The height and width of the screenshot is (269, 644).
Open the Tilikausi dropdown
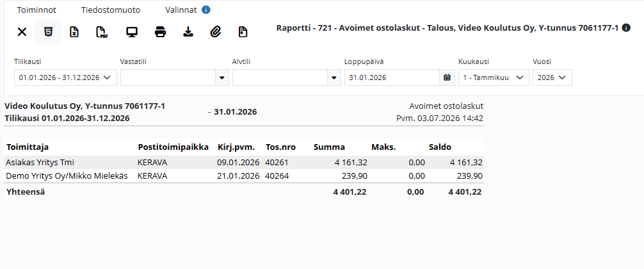click(x=66, y=77)
